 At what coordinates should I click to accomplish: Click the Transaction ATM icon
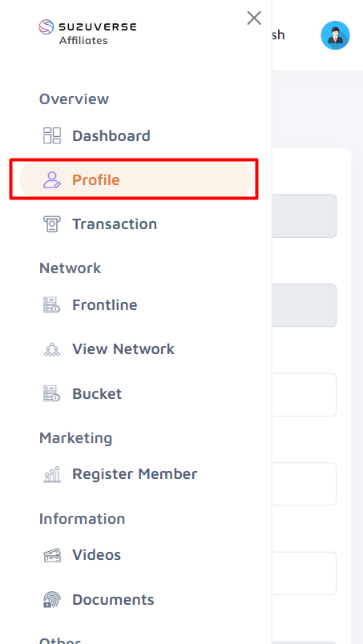(52, 224)
